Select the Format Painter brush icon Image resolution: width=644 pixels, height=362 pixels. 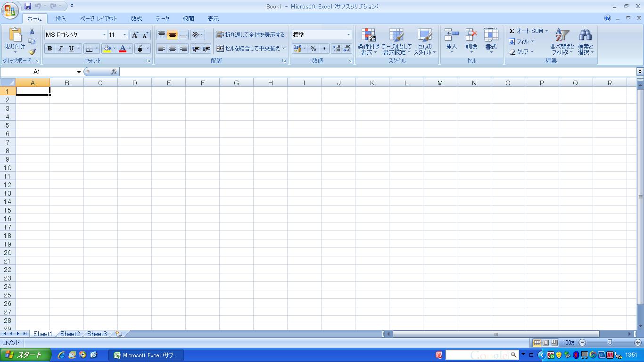[x=32, y=52]
